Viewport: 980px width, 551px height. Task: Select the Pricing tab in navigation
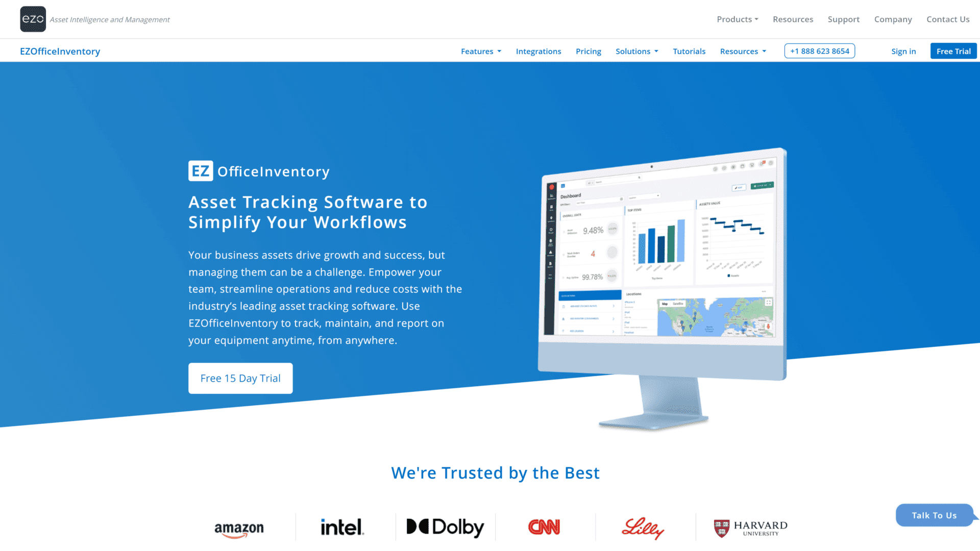tap(589, 51)
